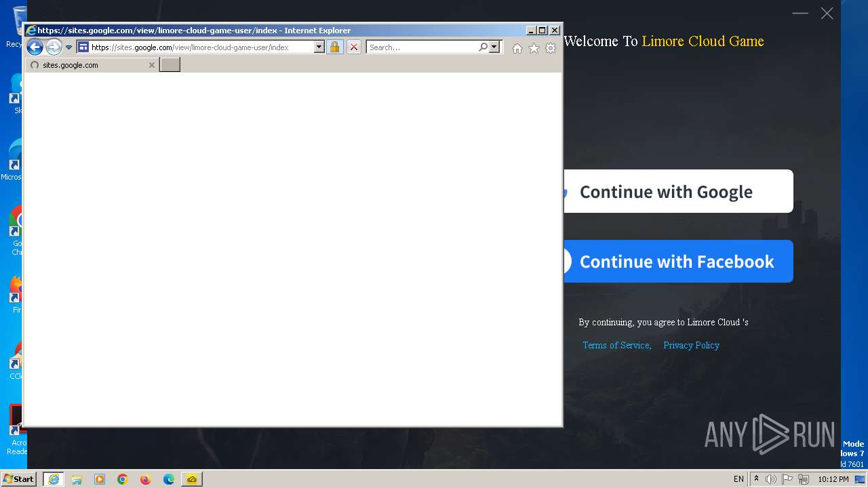Screen dimensions: 868x488
Task: Close the Limore Cloud Game window
Action: point(827,13)
